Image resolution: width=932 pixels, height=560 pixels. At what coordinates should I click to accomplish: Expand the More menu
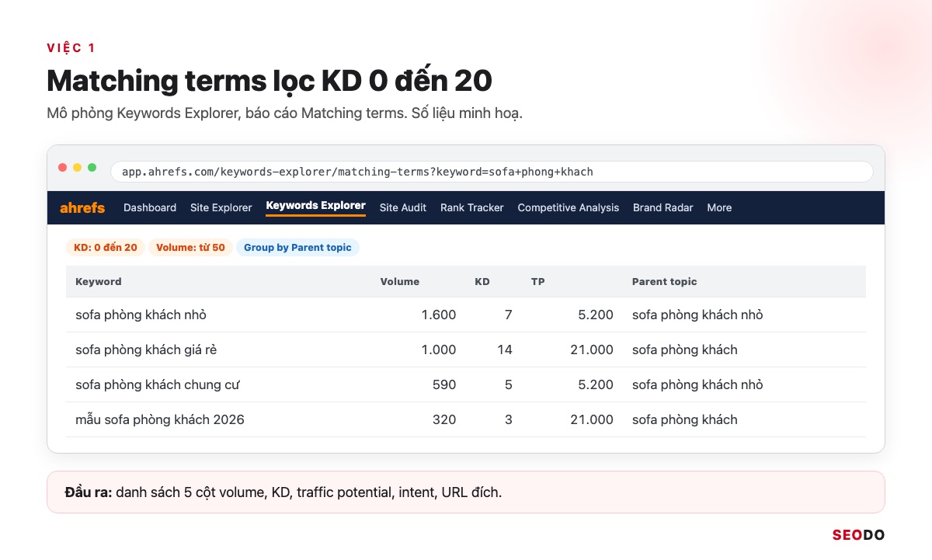[x=719, y=207]
